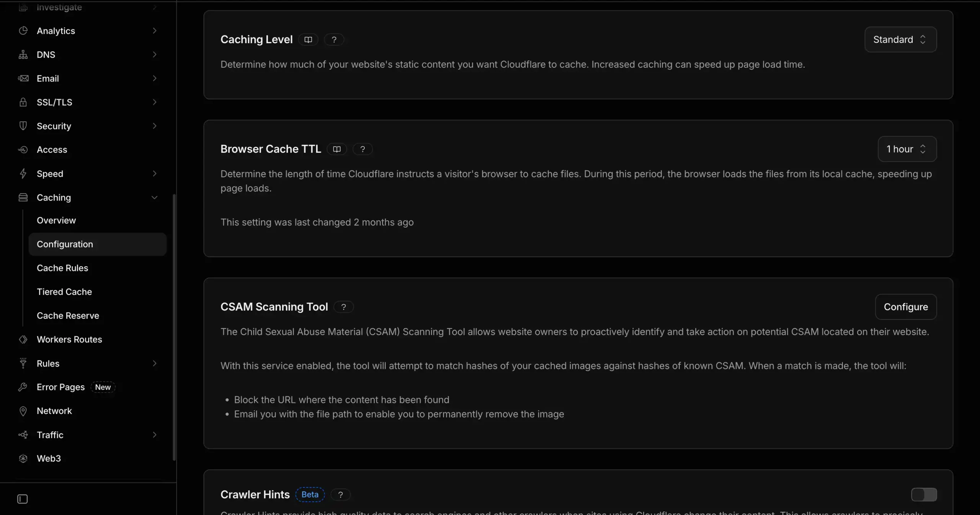Screen dimensions: 980x515
Task: Select Cache Reserve in sidebar
Action: pos(68,315)
